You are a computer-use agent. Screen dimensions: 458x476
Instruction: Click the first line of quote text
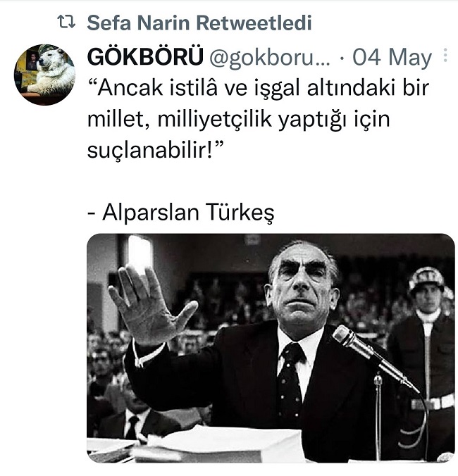(259, 88)
